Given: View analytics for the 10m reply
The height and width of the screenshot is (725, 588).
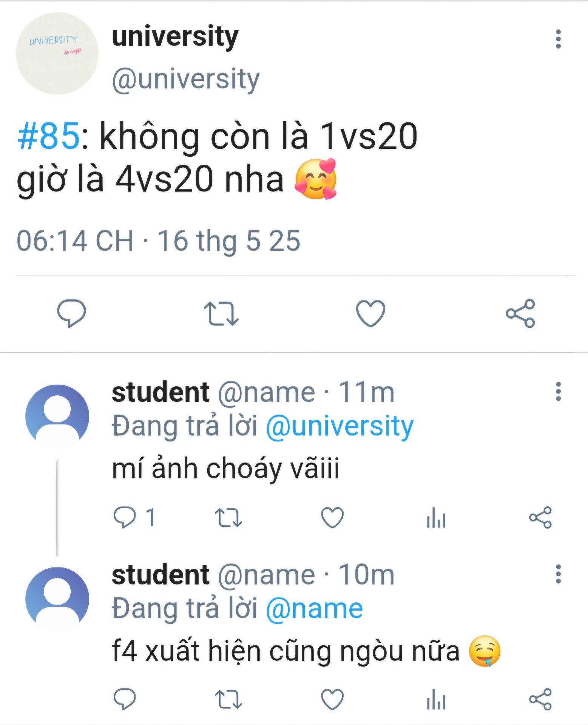Looking at the screenshot, I should pyautogui.click(x=436, y=699).
